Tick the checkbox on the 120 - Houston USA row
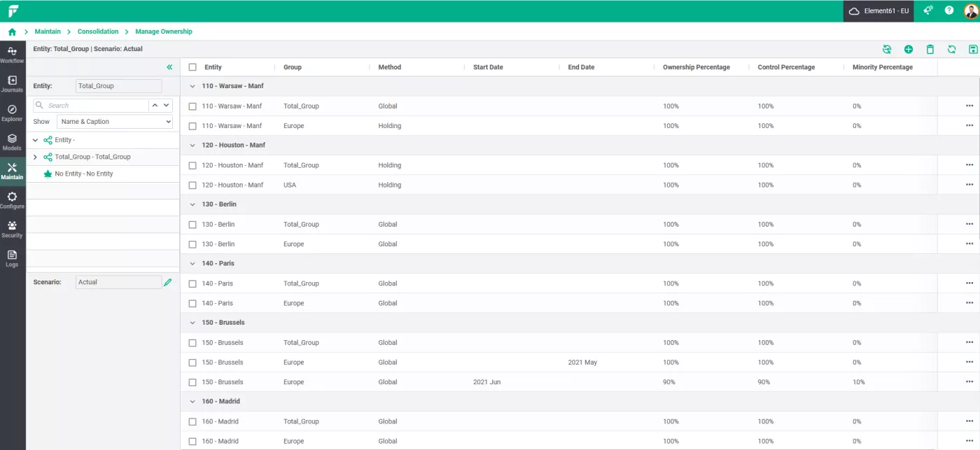The width and height of the screenshot is (980, 450). click(x=192, y=185)
